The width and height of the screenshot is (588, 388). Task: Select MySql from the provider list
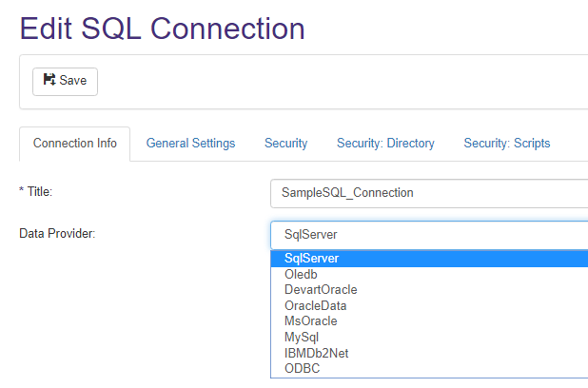click(x=302, y=338)
